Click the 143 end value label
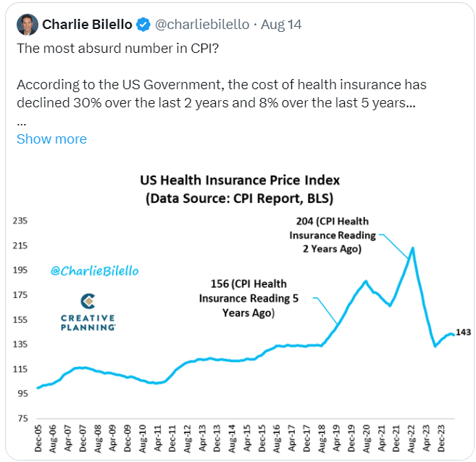The height and width of the screenshot is (462, 476). pos(464,331)
